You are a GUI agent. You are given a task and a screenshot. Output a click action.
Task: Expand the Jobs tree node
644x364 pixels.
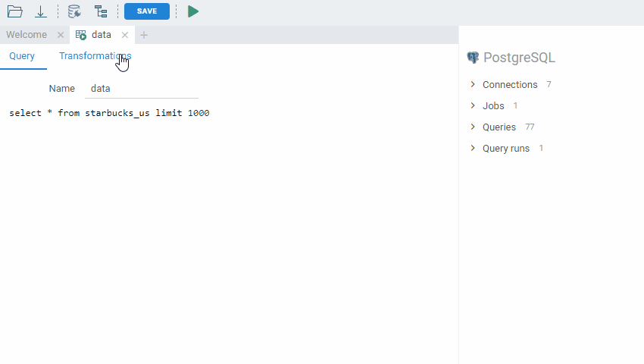click(473, 105)
